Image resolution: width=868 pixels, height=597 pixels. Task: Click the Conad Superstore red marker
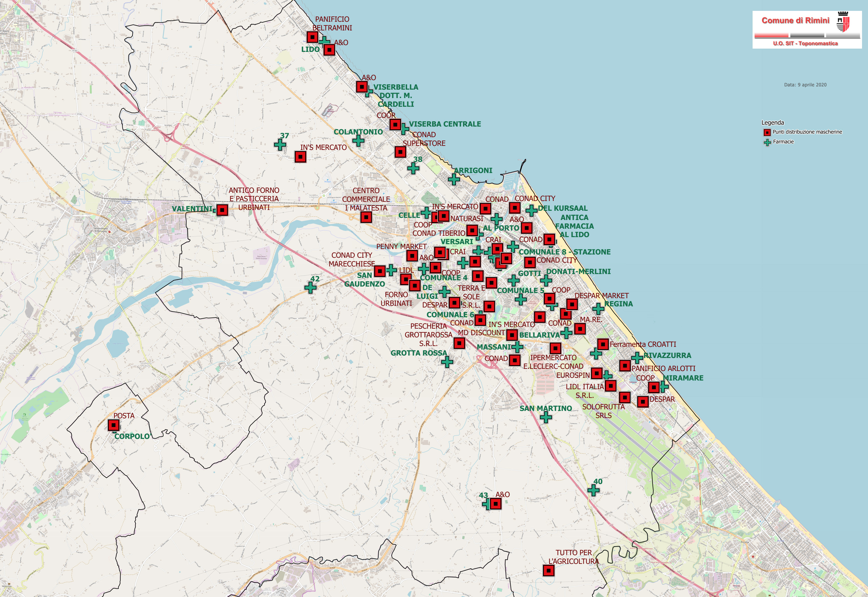coord(400,152)
